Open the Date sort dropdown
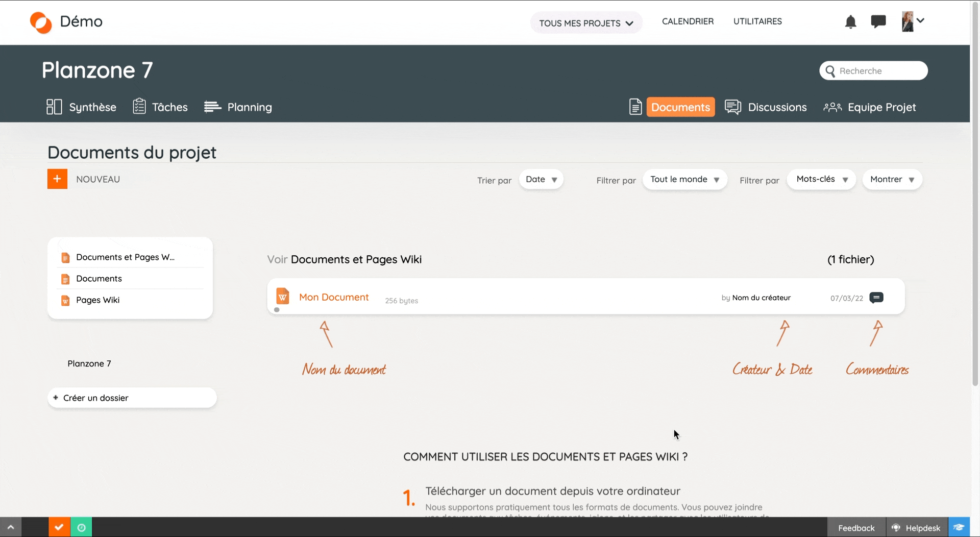Viewport: 980px width, 537px height. (541, 180)
